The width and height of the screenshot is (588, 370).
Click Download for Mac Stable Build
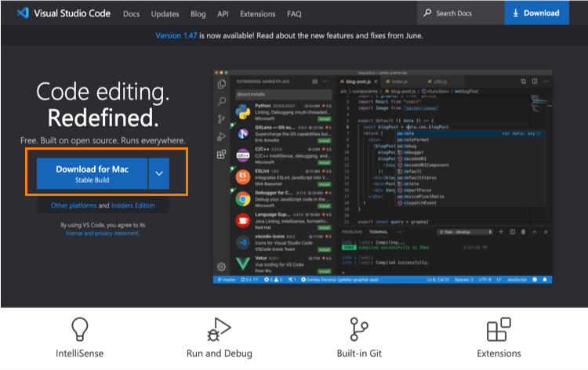92,173
